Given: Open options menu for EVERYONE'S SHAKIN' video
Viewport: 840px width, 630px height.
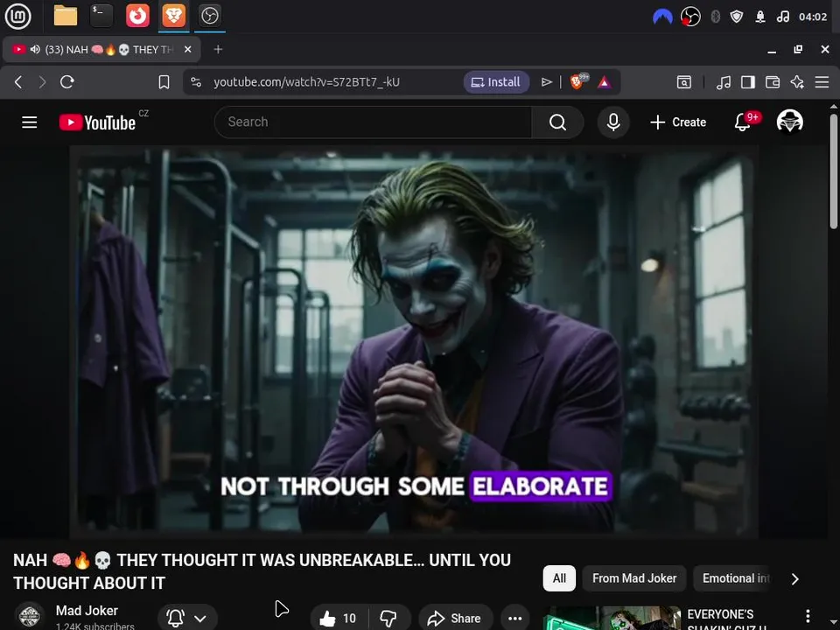Looking at the screenshot, I should point(808,616).
